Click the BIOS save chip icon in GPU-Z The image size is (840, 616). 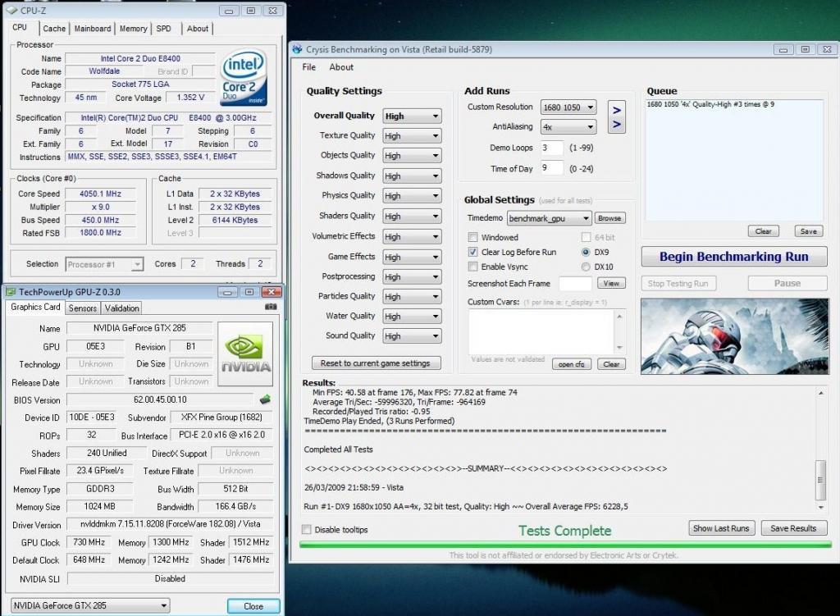265,399
